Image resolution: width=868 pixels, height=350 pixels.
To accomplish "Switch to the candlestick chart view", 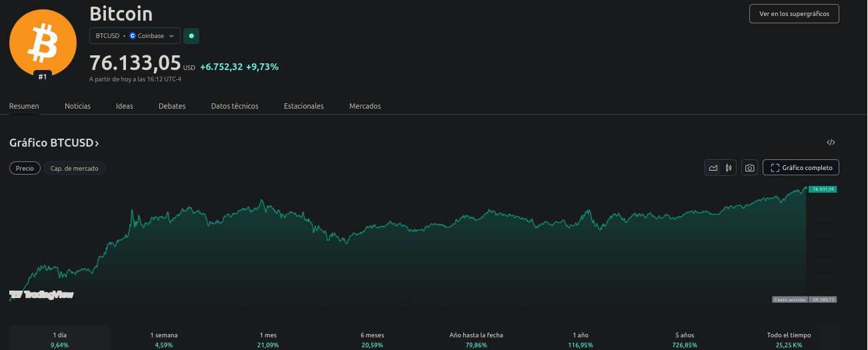I will point(729,168).
